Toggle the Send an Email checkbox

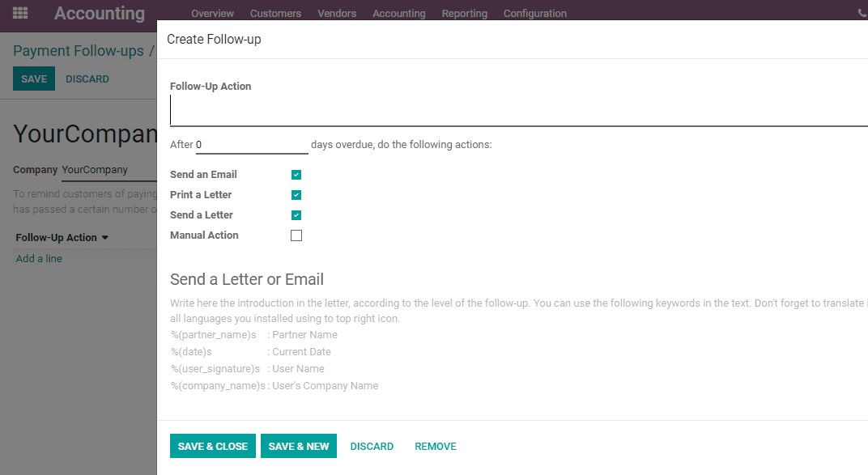pyautogui.click(x=296, y=175)
